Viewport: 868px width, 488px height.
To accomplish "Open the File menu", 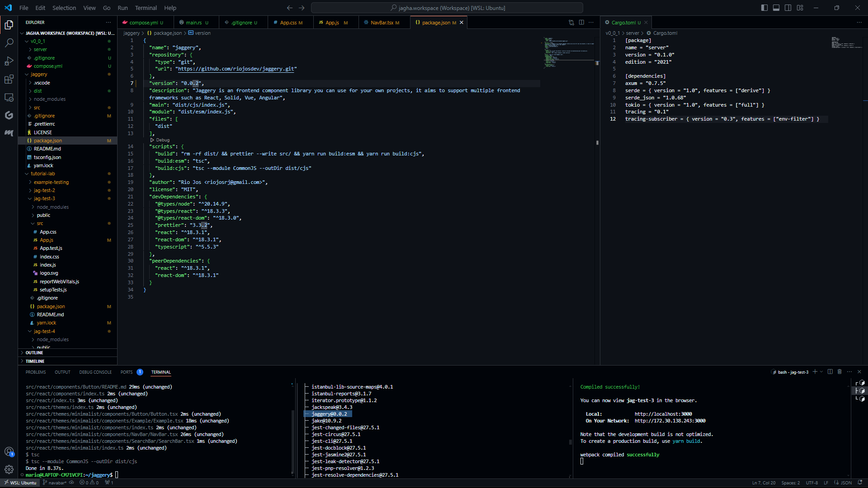I will click(x=24, y=8).
